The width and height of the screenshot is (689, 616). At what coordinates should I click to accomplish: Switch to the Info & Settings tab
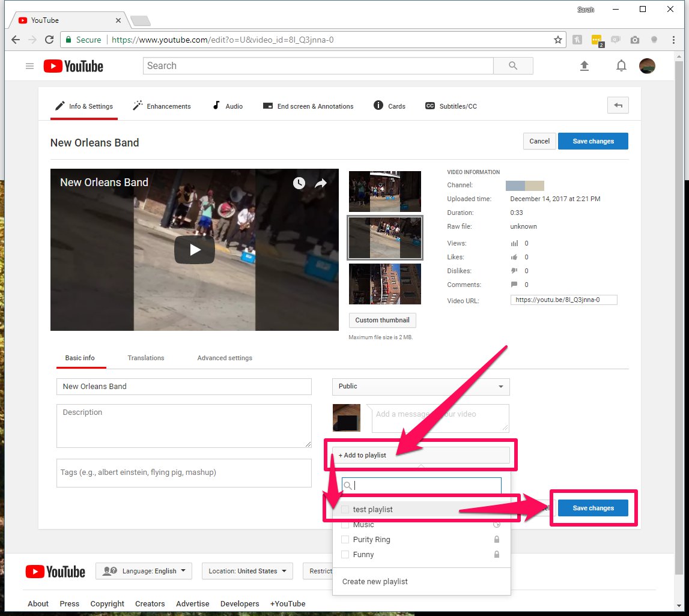pyautogui.click(x=84, y=106)
